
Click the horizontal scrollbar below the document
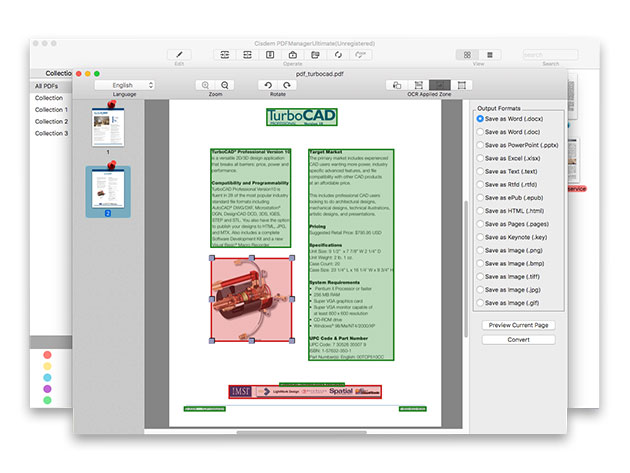pyautogui.click(x=301, y=432)
